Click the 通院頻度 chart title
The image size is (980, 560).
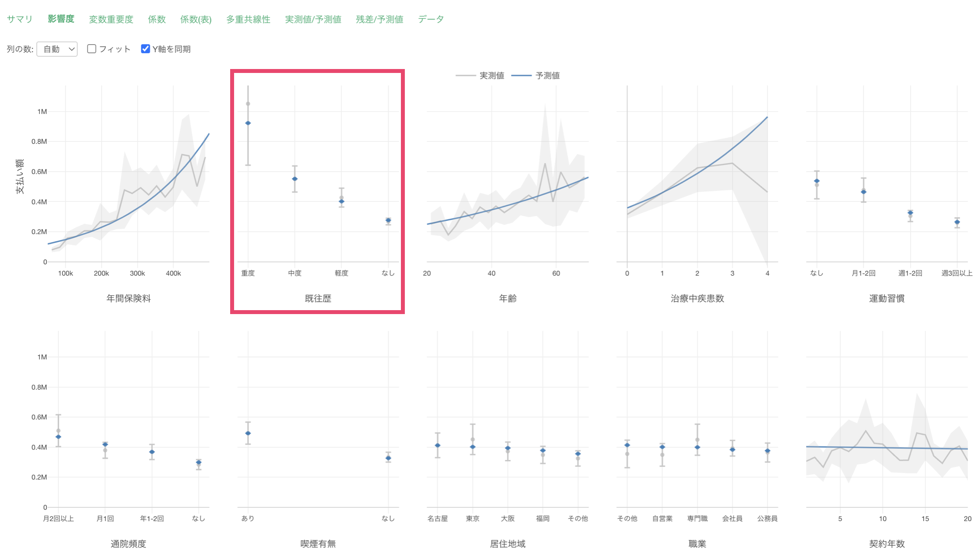[x=128, y=544]
